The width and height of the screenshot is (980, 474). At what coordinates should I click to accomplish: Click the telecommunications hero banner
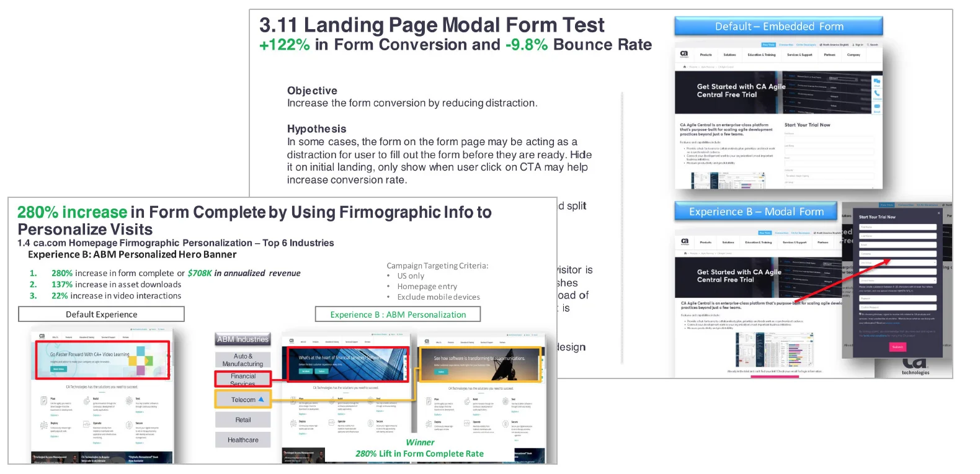(x=480, y=364)
